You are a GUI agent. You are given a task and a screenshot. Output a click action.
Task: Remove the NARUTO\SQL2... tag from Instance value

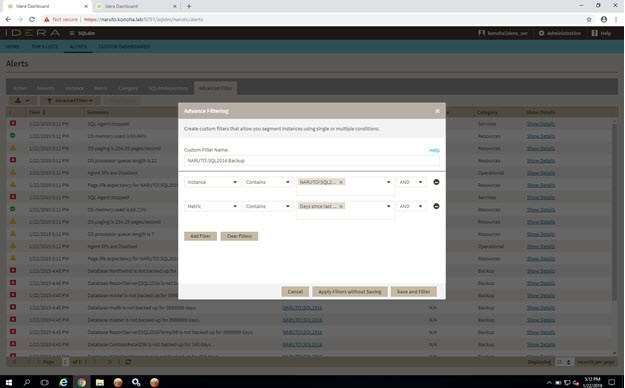click(x=341, y=182)
